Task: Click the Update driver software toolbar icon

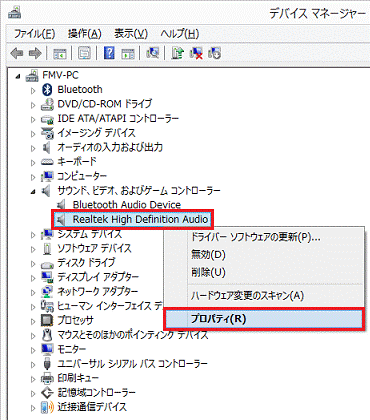Action: coord(177,53)
